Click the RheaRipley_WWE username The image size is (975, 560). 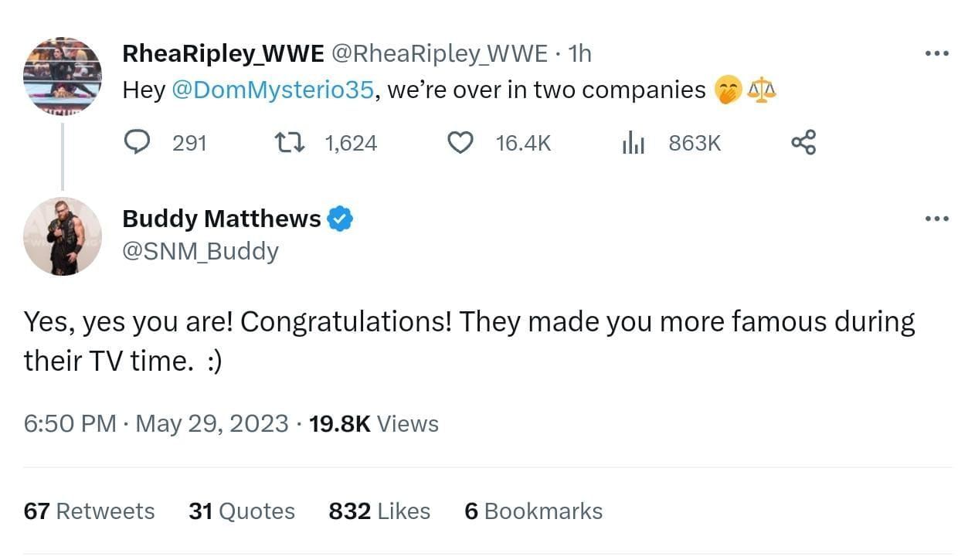(x=223, y=53)
